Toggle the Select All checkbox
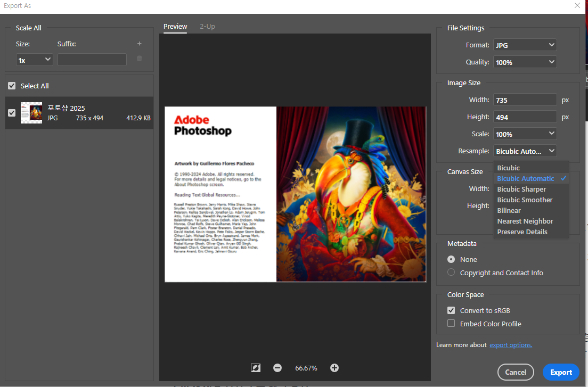This screenshot has height=387, width=588. pyautogui.click(x=12, y=86)
